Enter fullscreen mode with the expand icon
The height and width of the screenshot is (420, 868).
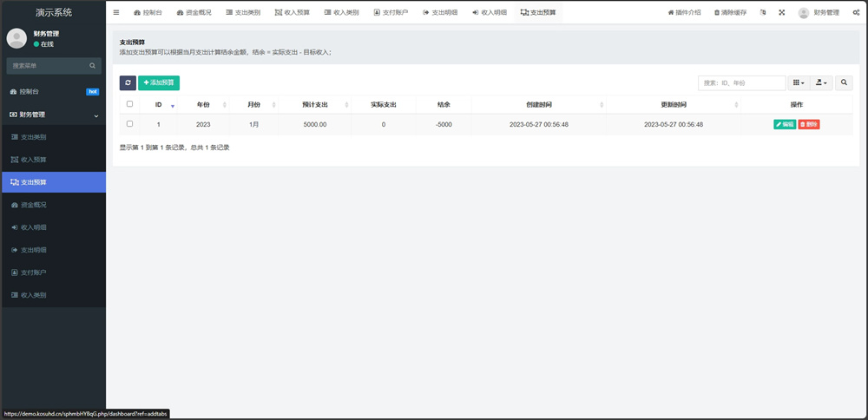782,12
